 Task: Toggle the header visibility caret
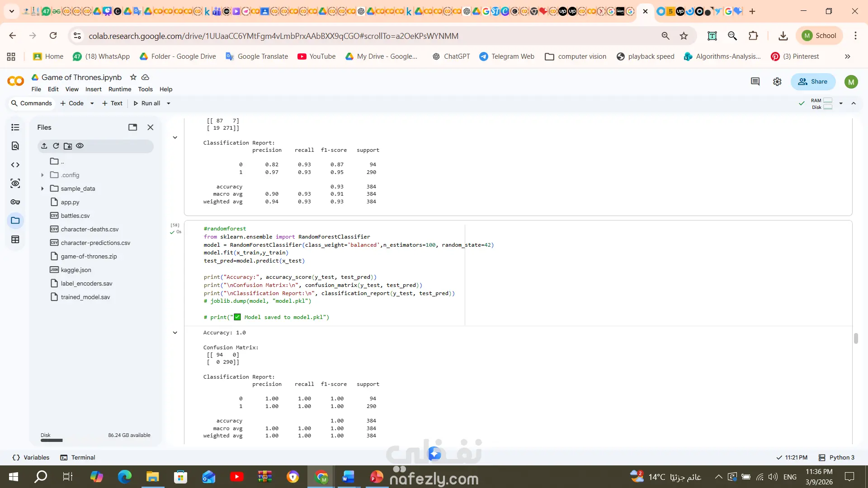854,103
